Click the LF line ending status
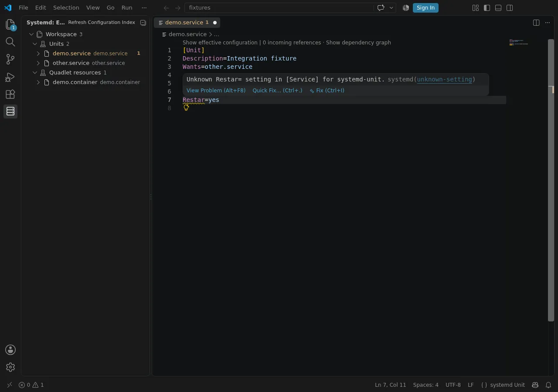The width and height of the screenshot is (558, 392). pos(471,385)
